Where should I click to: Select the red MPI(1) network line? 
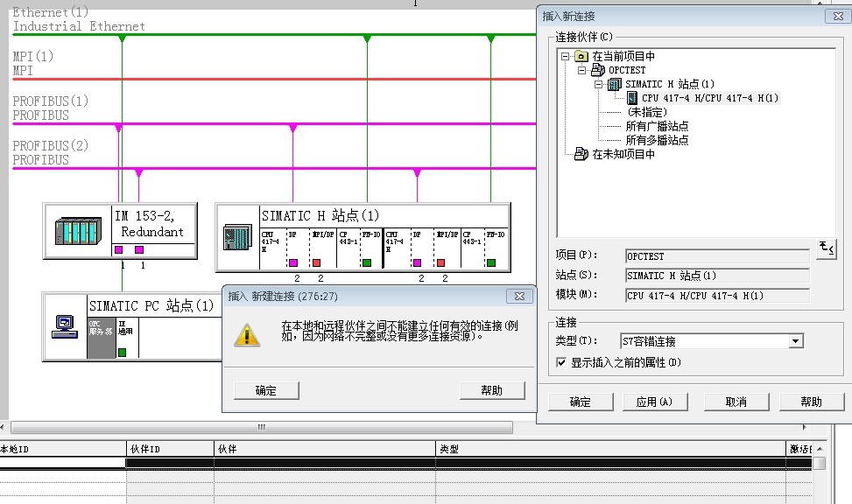click(274, 80)
